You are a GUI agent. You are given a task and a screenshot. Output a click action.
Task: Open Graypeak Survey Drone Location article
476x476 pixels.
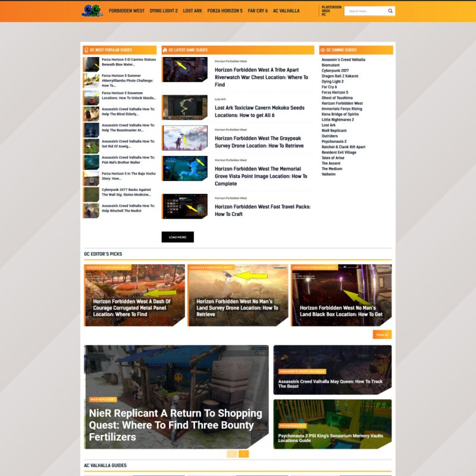(x=259, y=142)
